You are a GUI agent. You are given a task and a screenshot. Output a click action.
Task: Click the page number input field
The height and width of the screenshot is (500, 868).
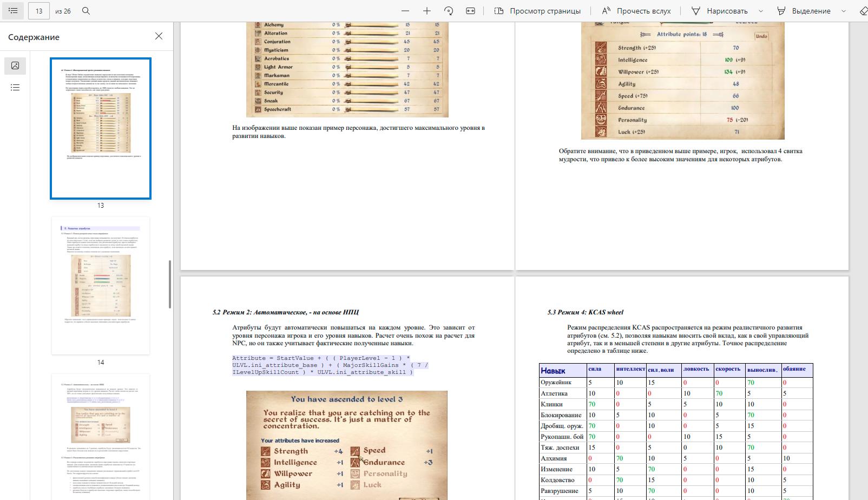point(39,11)
